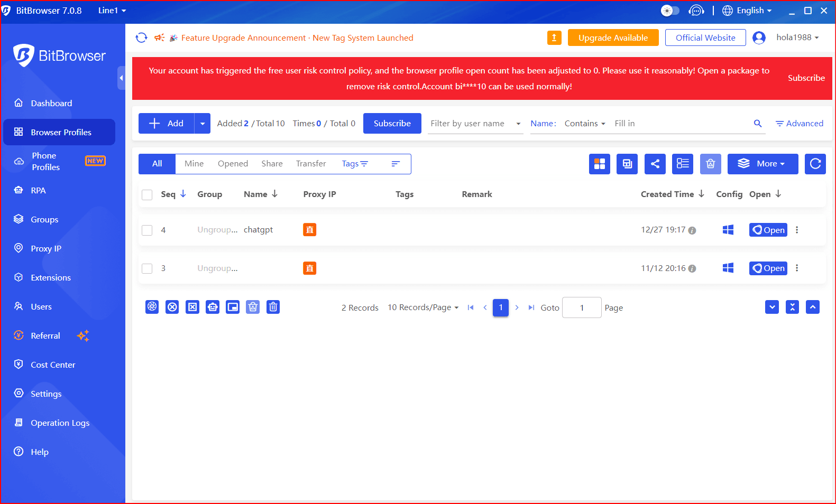Click the delete trash icon below the table
836x504 pixels.
tap(273, 307)
